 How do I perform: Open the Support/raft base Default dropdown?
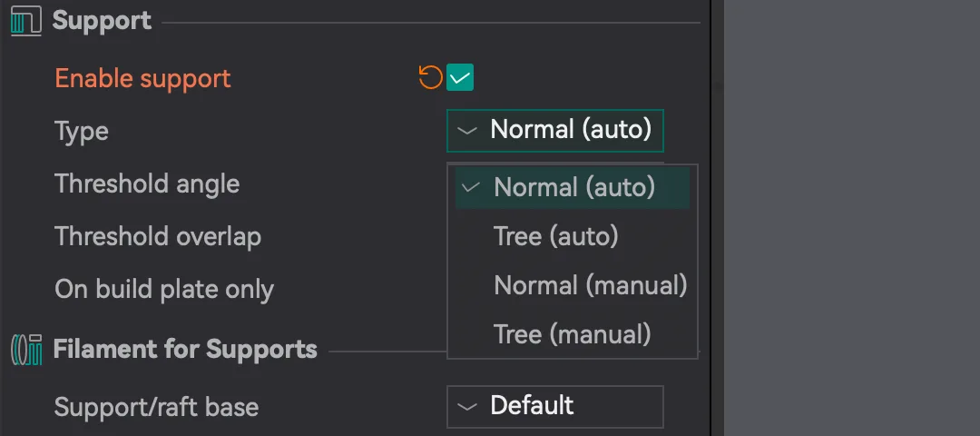(555, 407)
